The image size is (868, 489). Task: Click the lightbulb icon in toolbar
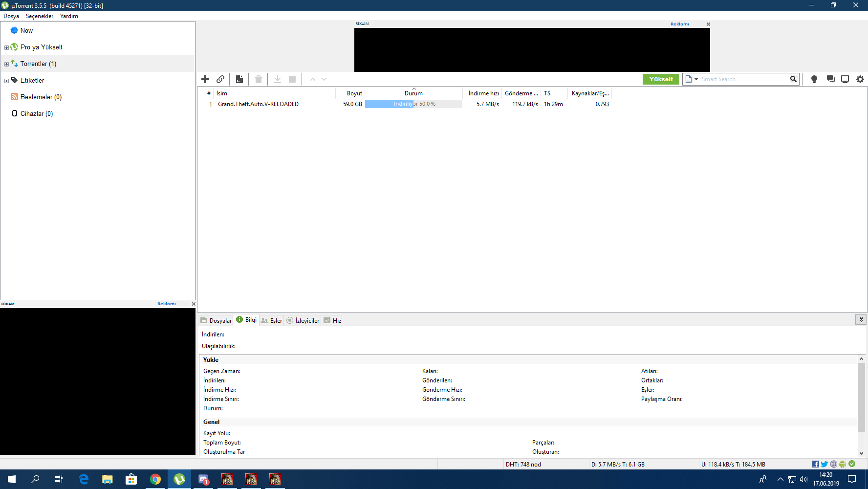(814, 79)
